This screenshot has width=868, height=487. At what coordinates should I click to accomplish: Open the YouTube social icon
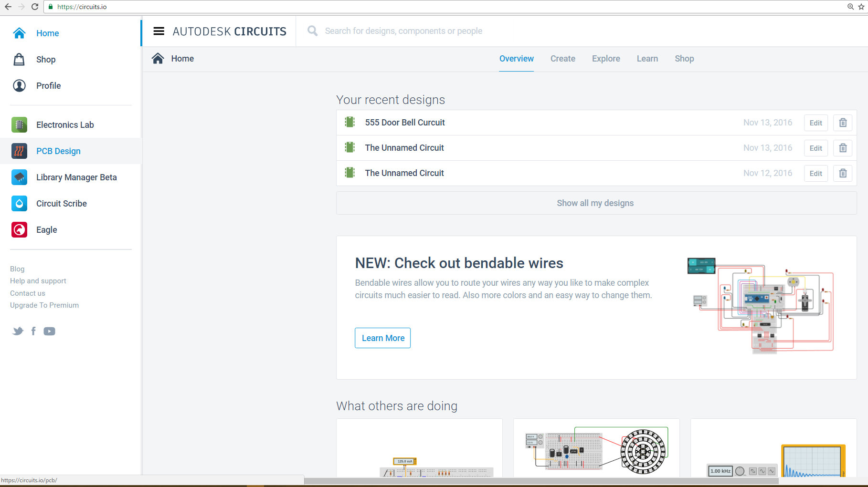(x=49, y=331)
